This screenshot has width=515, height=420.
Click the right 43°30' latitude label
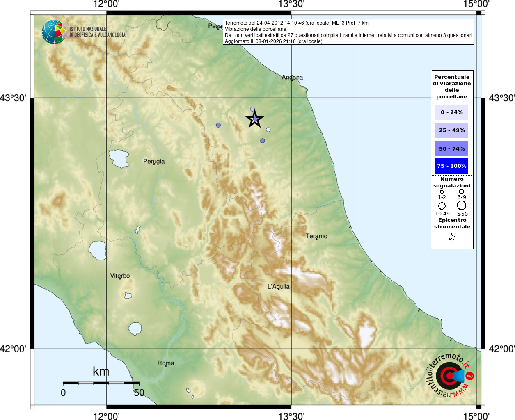point(502,98)
